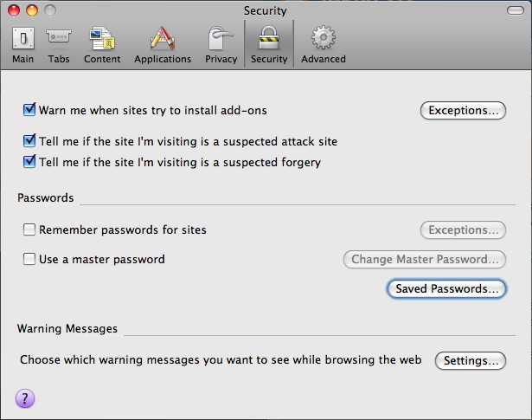Open warning messages Settings button
The width and height of the screenshot is (532, 420).
click(x=471, y=360)
